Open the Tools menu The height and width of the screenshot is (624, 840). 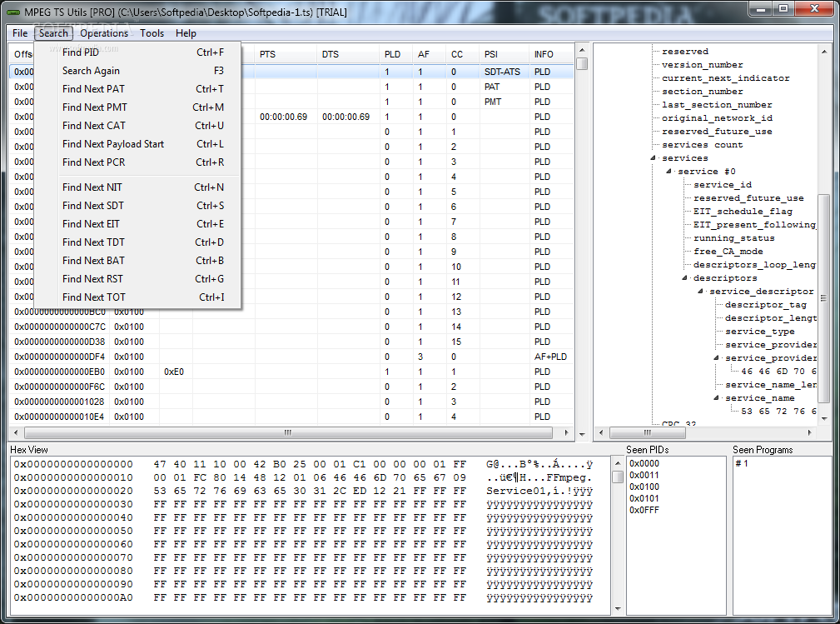[x=152, y=33]
